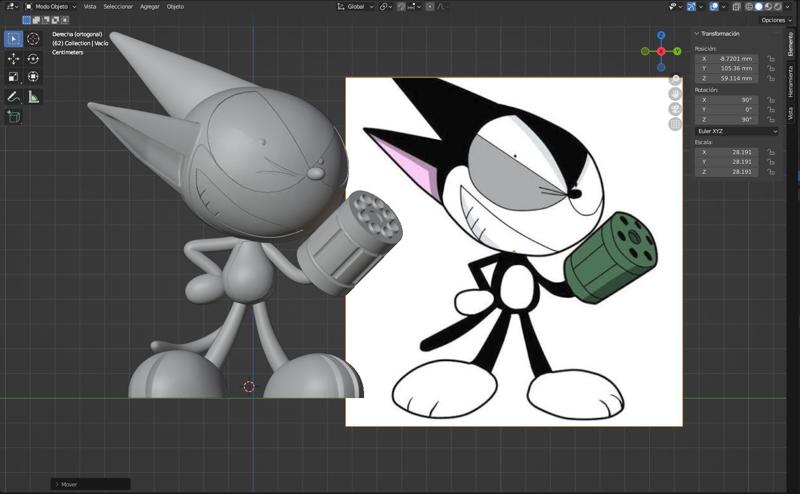
Task: Select the Cursor tool in the toolbar
Action: pos(33,39)
